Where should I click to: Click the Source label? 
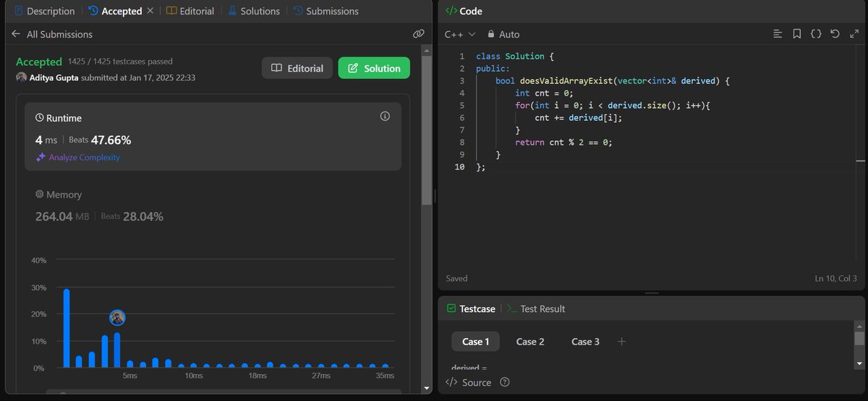coord(477,382)
